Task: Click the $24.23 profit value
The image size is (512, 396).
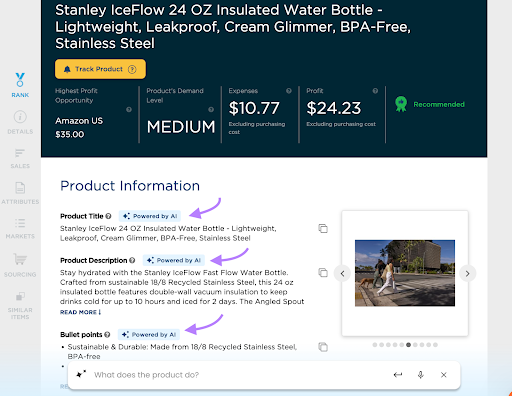Action: pos(334,108)
